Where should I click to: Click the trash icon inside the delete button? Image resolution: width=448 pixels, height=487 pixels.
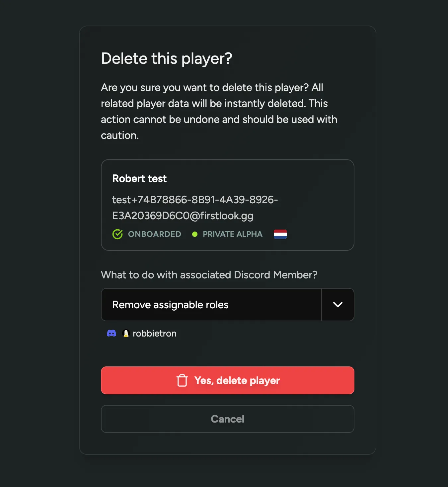(182, 380)
